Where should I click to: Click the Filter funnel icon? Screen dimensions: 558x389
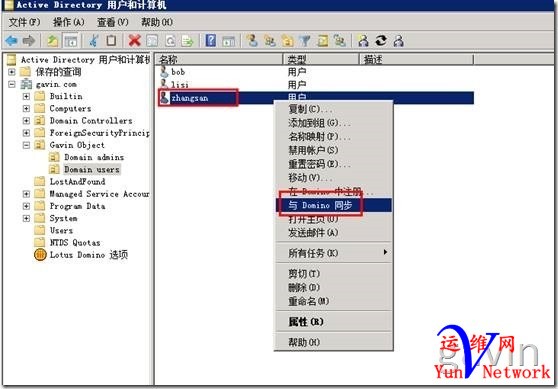[x=305, y=41]
